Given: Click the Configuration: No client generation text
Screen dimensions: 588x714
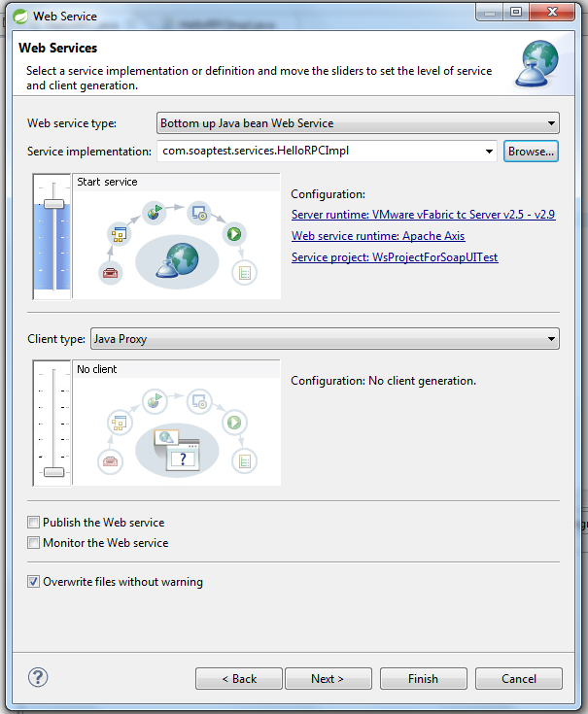Looking at the screenshot, I should coord(384,381).
